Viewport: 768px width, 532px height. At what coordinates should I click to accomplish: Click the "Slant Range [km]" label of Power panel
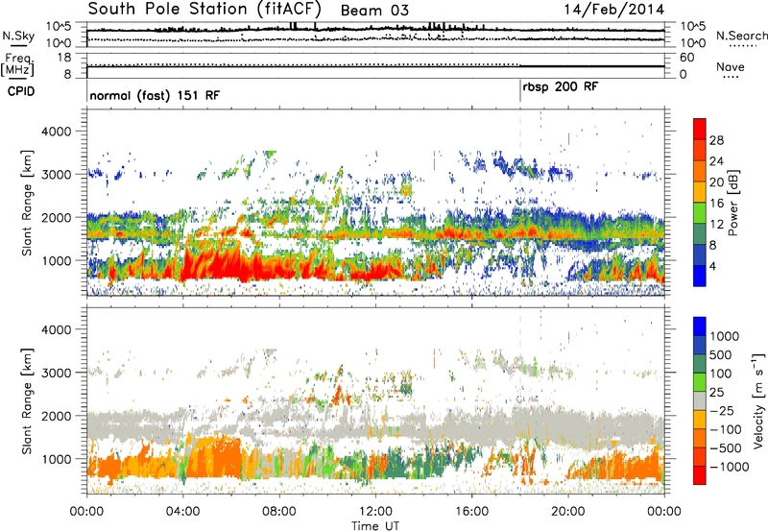tap(27, 203)
